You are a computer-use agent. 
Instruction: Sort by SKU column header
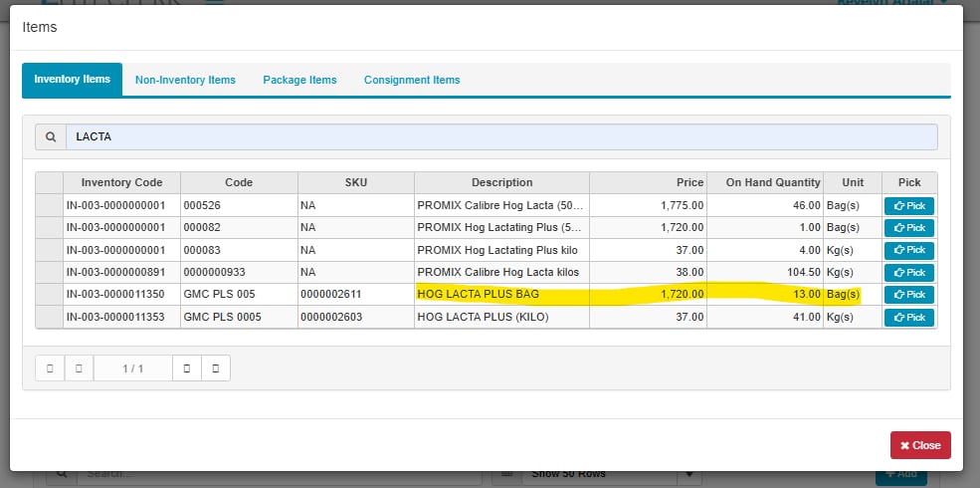coord(355,182)
